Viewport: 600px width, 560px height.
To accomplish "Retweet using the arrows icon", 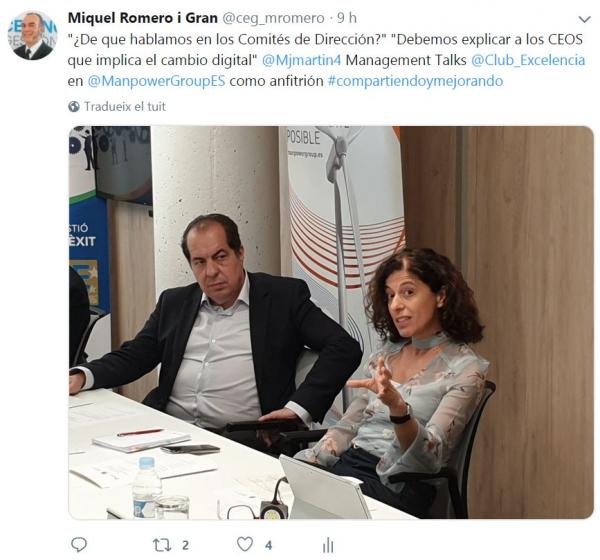I will tap(162, 545).
